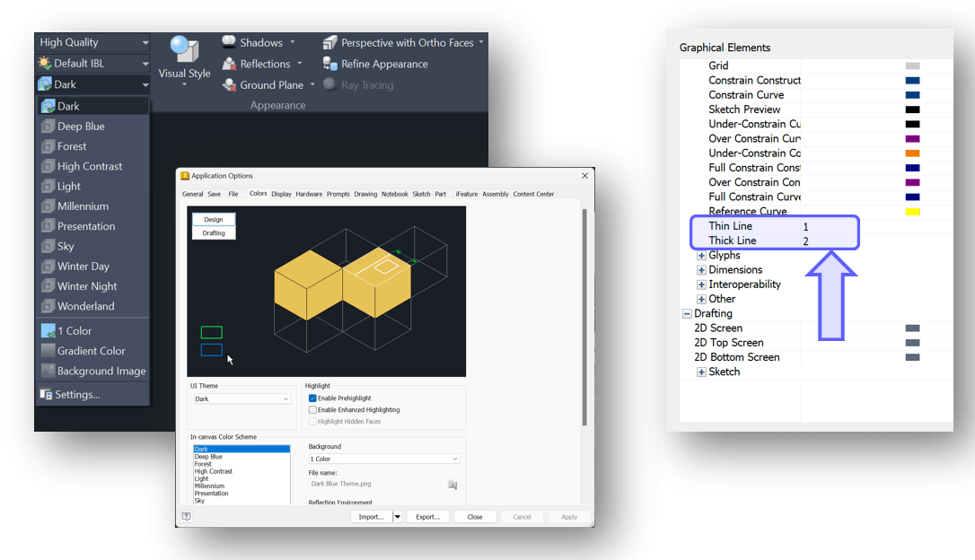Open Settings at bottom of color scheme list
This screenshot has width=975, height=560.
(x=76, y=394)
